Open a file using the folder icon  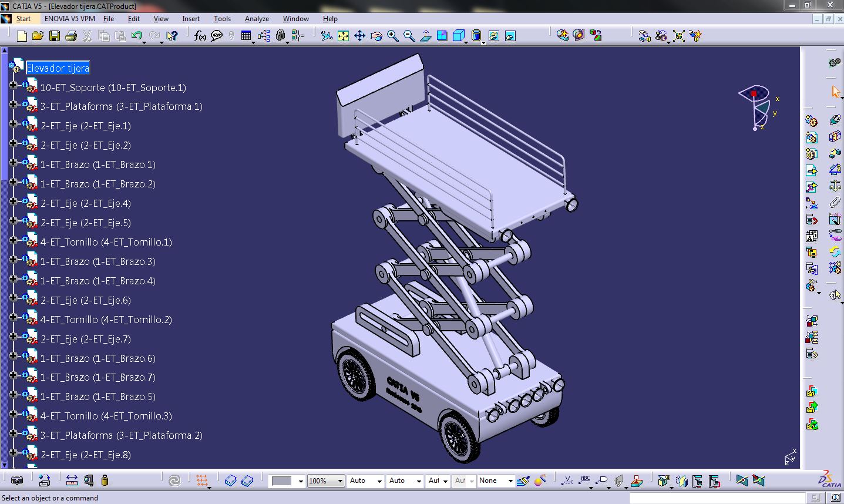[38, 36]
